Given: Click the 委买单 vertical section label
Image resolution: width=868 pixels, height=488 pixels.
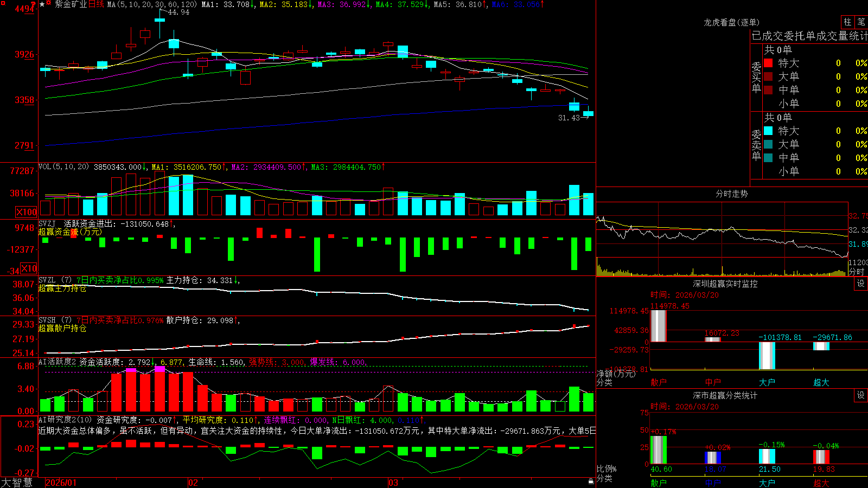Looking at the screenshot, I should (756, 77).
